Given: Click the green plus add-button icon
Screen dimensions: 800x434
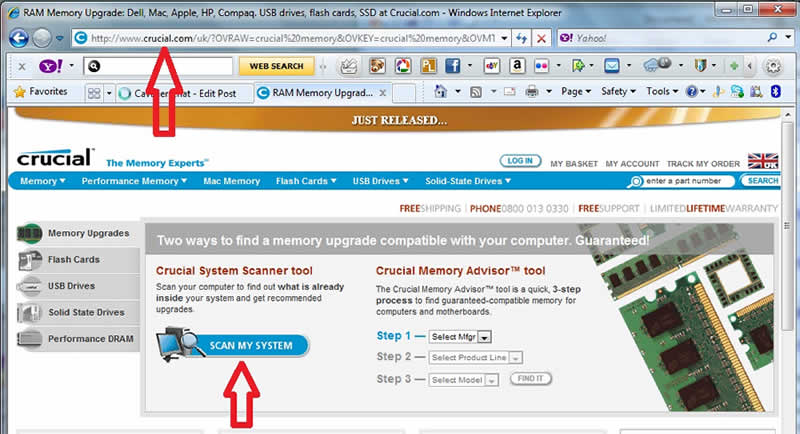Looking at the screenshot, I should [x=734, y=66].
